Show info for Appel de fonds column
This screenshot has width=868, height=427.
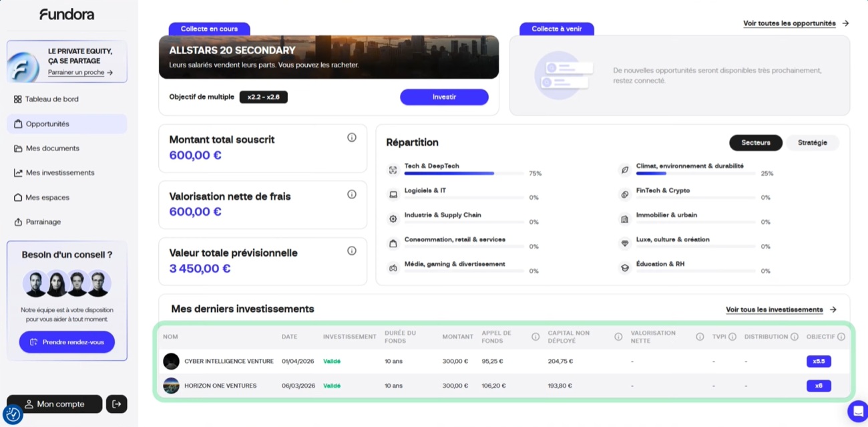point(535,337)
